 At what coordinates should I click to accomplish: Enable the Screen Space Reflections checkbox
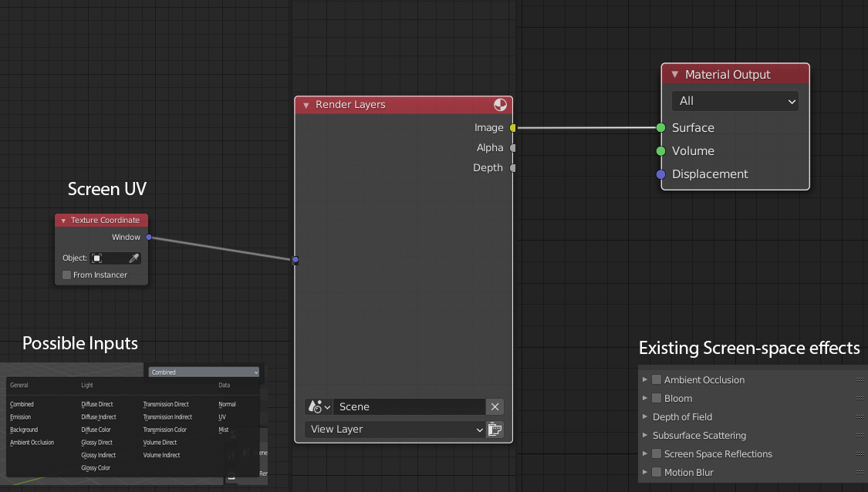(657, 453)
